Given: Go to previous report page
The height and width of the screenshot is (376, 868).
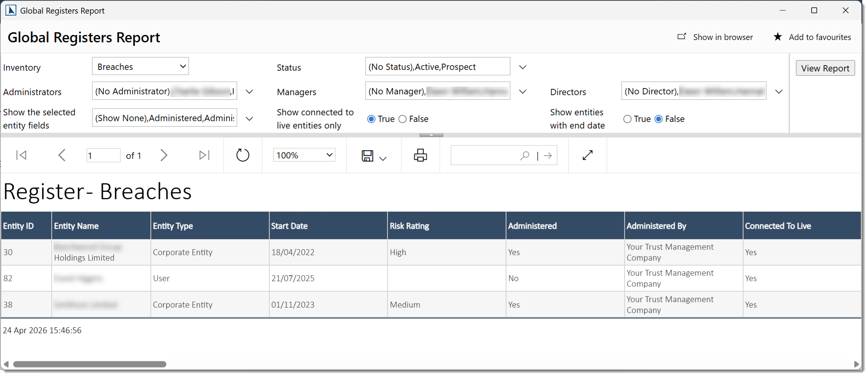Looking at the screenshot, I should click(61, 155).
